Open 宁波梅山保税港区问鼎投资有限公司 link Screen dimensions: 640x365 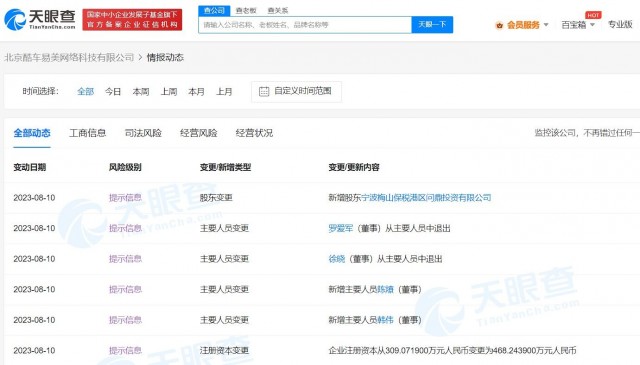(x=426, y=198)
